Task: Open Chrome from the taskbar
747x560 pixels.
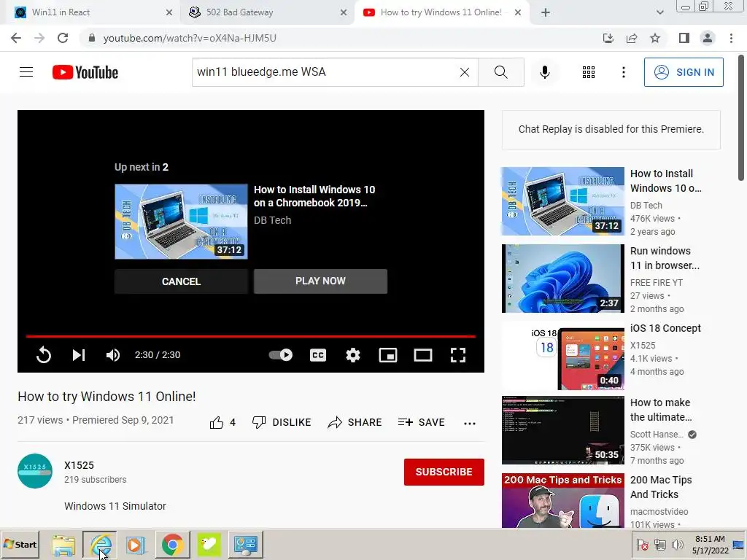Action: [x=172, y=545]
